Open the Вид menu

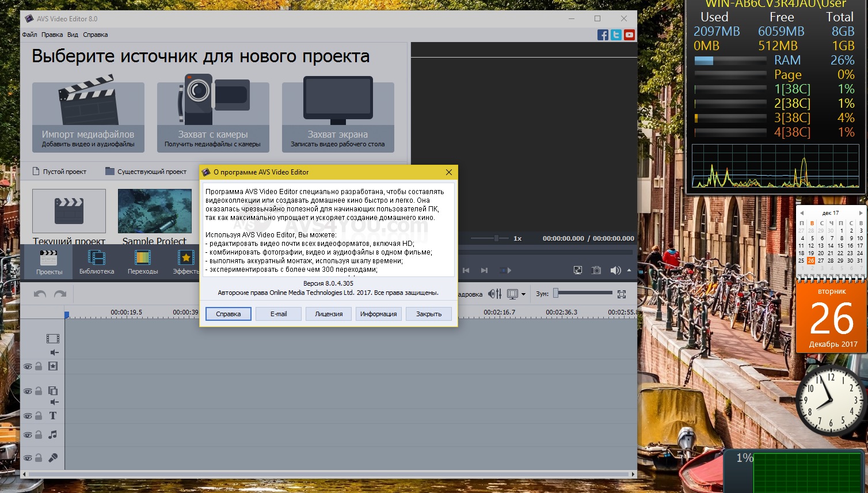click(73, 35)
